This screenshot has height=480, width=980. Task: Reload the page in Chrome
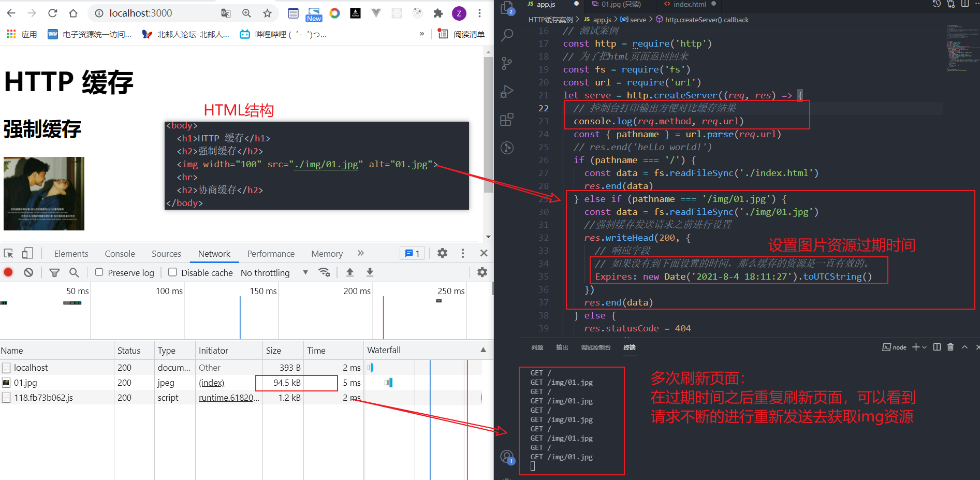tap(52, 13)
